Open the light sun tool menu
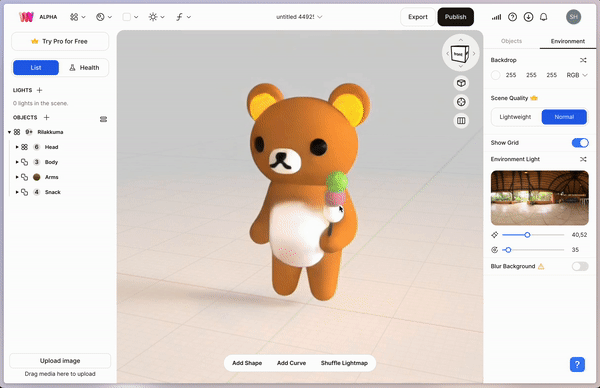 [157, 17]
